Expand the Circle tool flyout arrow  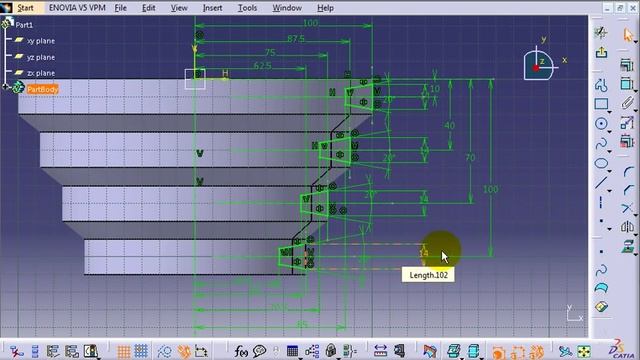click(609, 132)
